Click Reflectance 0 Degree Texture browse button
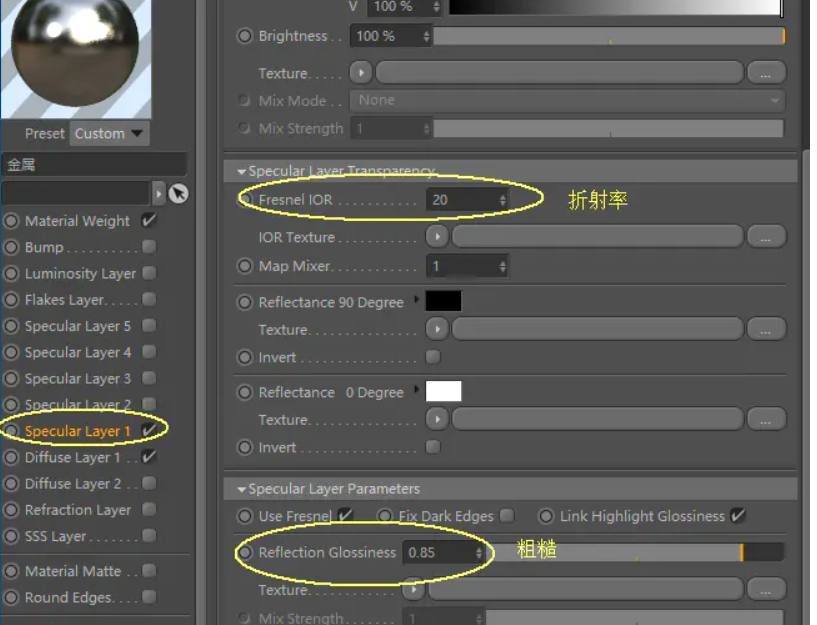The width and height of the screenshot is (817, 625). click(x=766, y=419)
